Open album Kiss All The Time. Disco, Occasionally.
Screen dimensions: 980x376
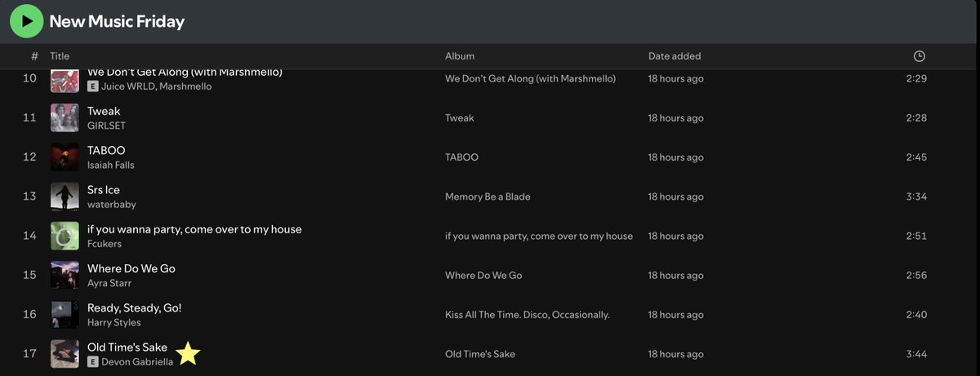pos(528,314)
